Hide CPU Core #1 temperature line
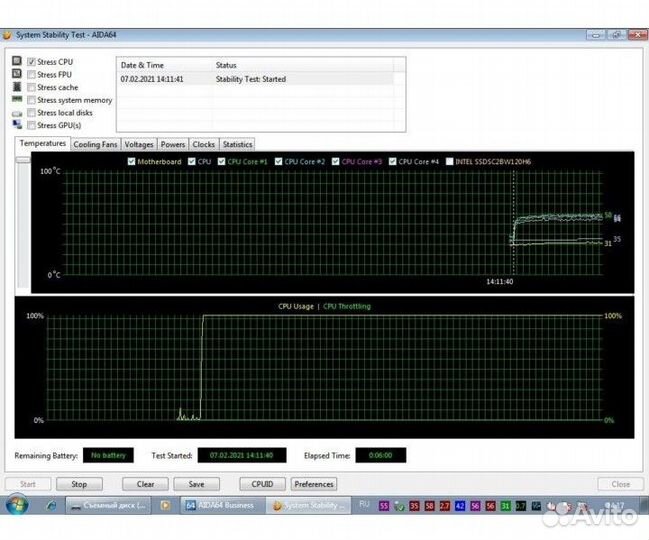 coord(222,161)
